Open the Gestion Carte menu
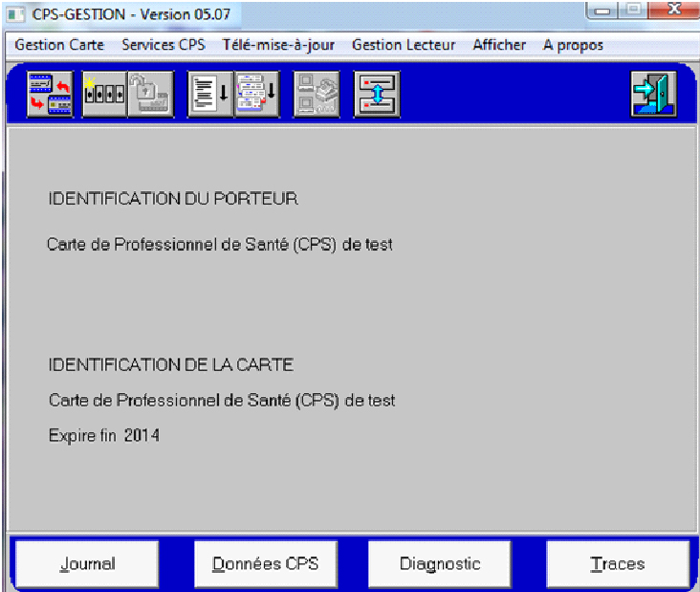700x592 pixels. tap(59, 45)
